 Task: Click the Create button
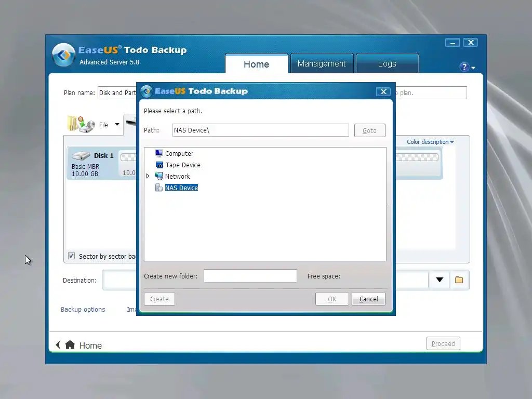[159, 299]
